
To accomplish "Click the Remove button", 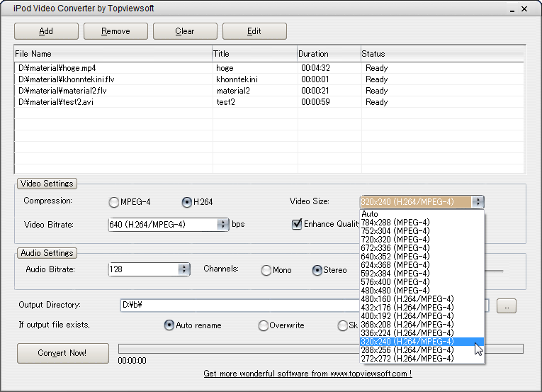I will [x=115, y=31].
